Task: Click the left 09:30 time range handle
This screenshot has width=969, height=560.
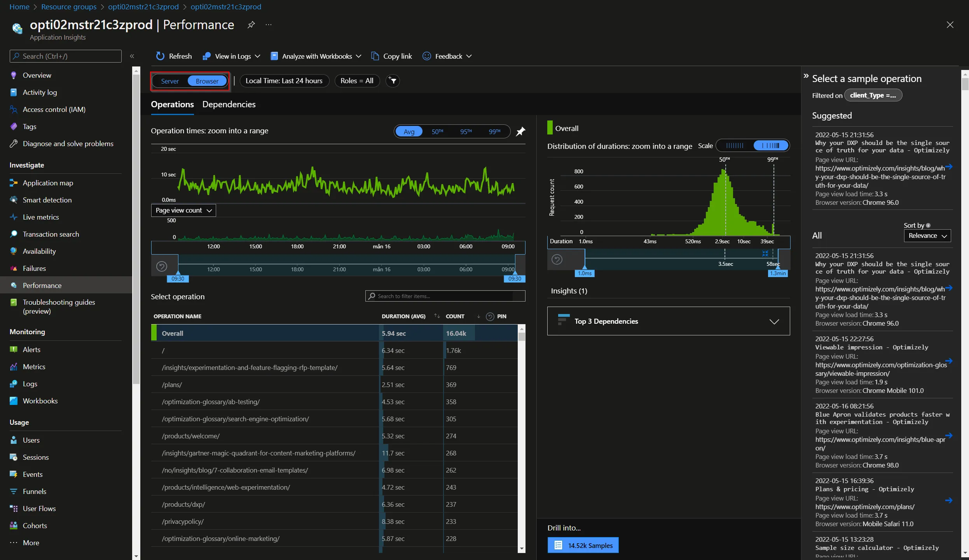Action: 178,278
